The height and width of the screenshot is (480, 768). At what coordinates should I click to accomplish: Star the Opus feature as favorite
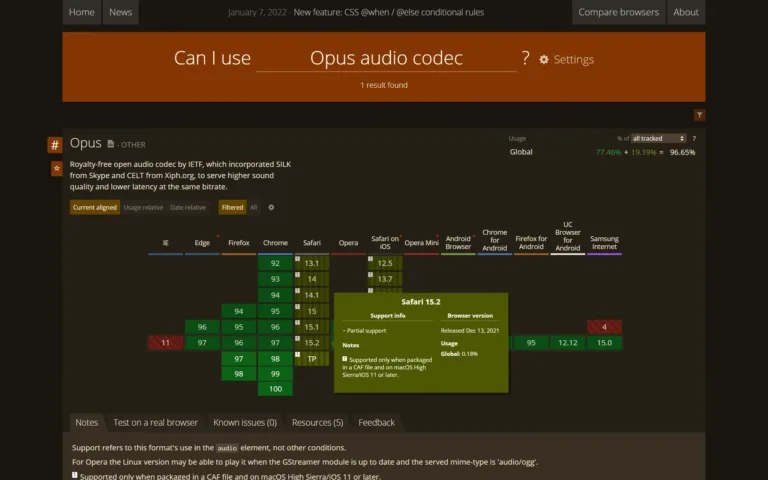click(57, 168)
